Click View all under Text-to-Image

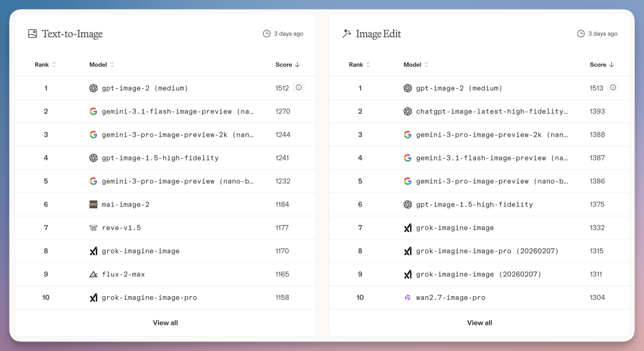pos(165,323)
